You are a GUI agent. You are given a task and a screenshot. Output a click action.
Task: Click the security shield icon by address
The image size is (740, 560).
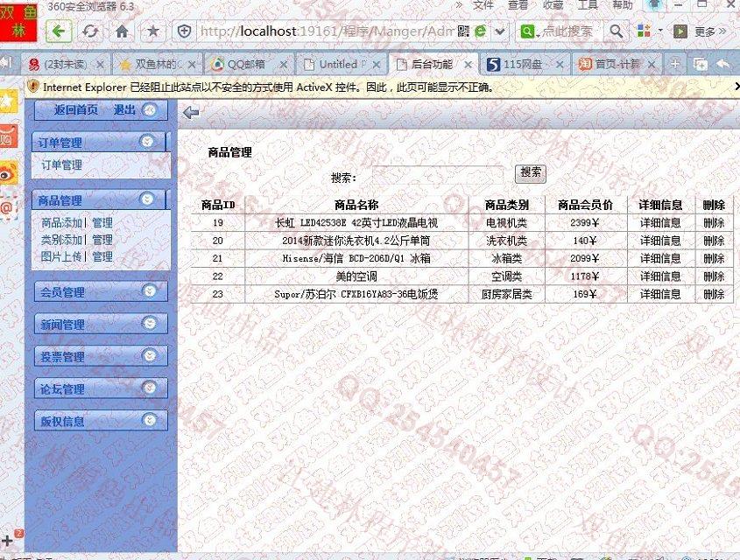(184, 31)
